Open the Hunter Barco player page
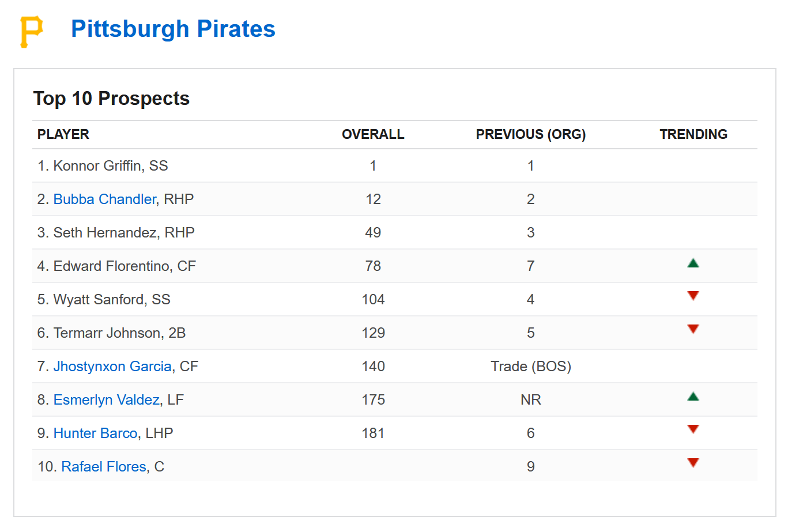 coord(95,433)
